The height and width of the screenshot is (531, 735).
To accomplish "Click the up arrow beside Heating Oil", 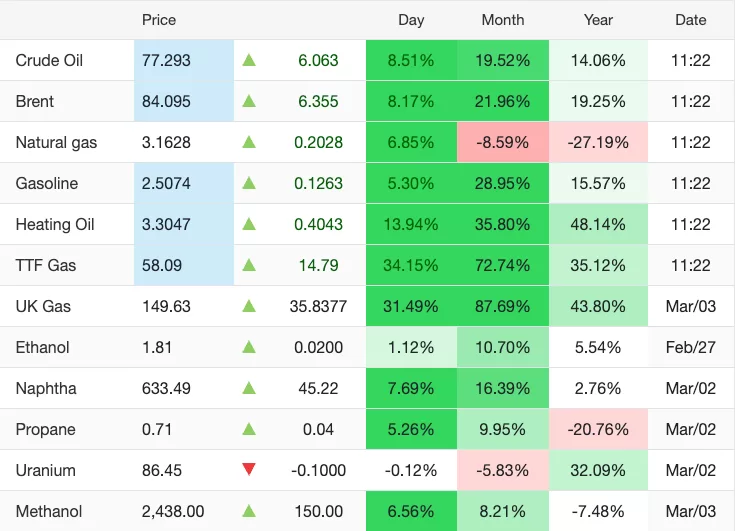I will (x=249, y=225).
